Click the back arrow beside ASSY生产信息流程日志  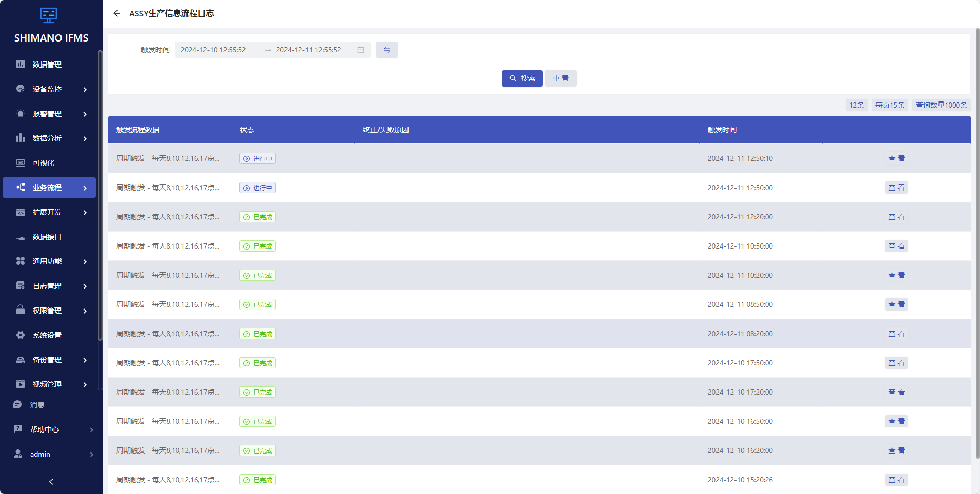click(117, 13)
